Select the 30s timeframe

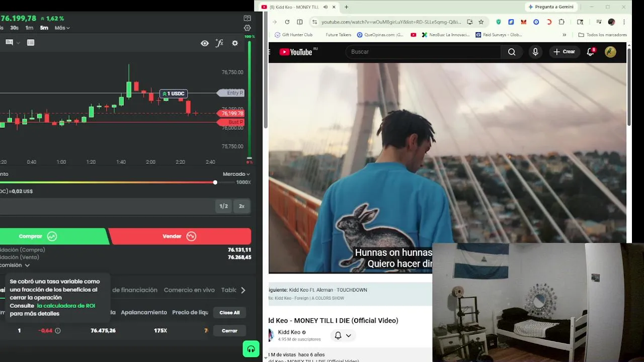click(14, 28)
